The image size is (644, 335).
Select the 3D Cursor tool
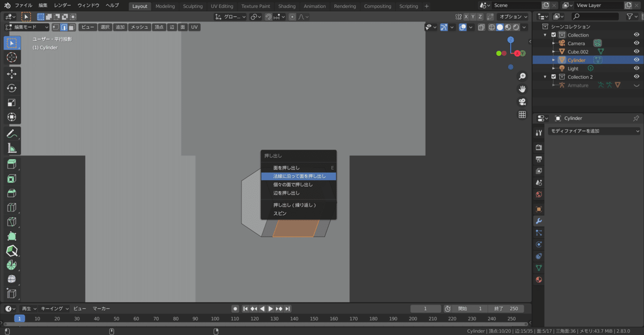pos(12,57)
